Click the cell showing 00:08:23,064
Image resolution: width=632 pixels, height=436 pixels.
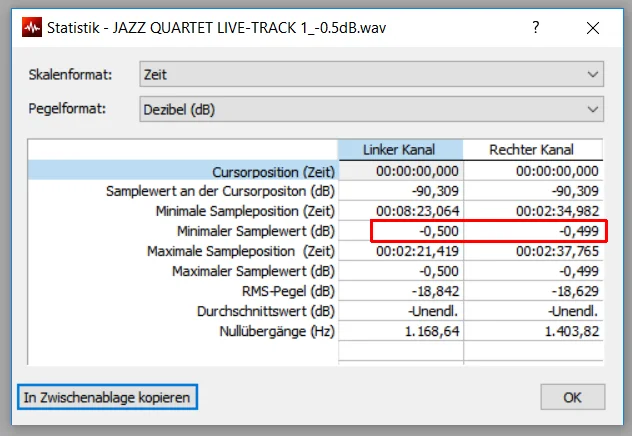[x=401, y=211]
